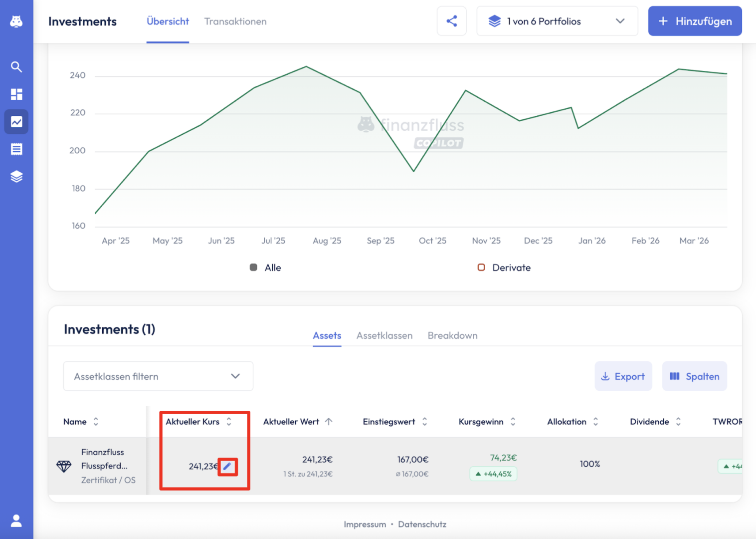The width and height of the screenshot is (756, 539).
Task: Open the Assetklassen filtern dropdown
Action: (158, 376)
